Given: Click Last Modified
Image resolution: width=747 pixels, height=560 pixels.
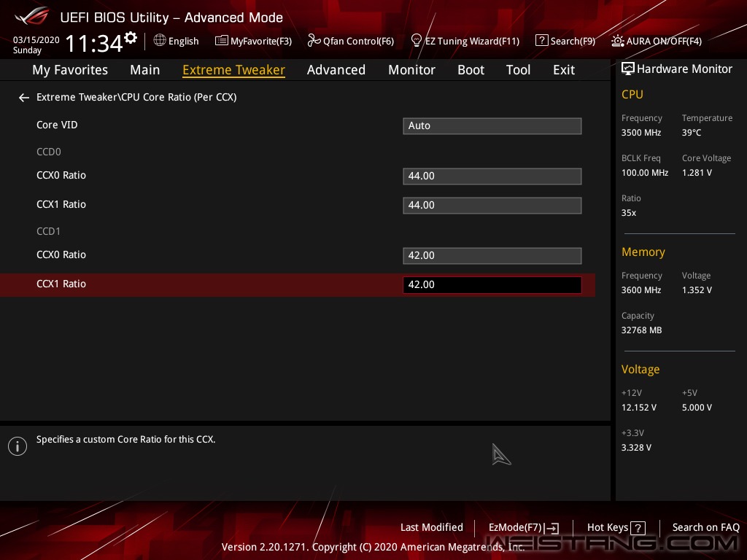Looking at the screenshot, I should (x=432, y=528).
